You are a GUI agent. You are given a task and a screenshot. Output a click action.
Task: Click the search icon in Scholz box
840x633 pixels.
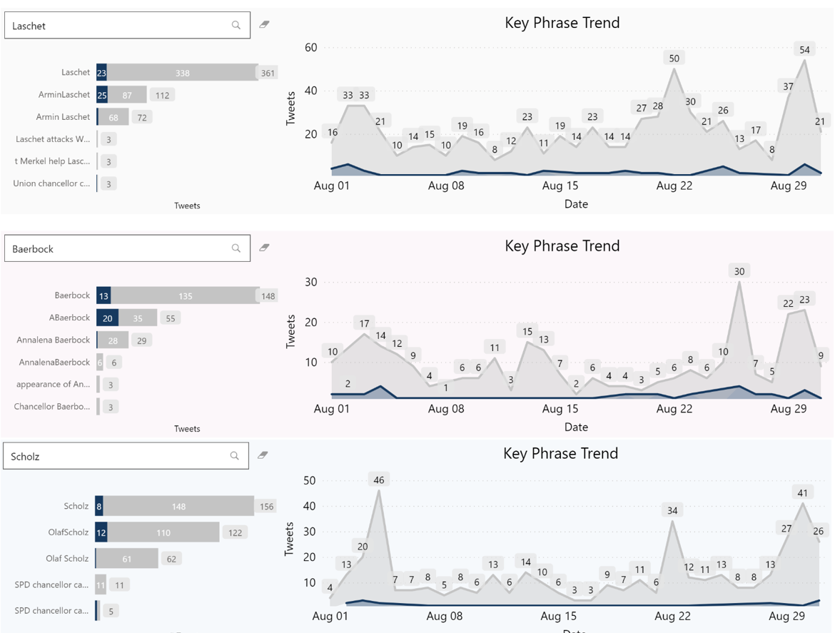point(234,456)
